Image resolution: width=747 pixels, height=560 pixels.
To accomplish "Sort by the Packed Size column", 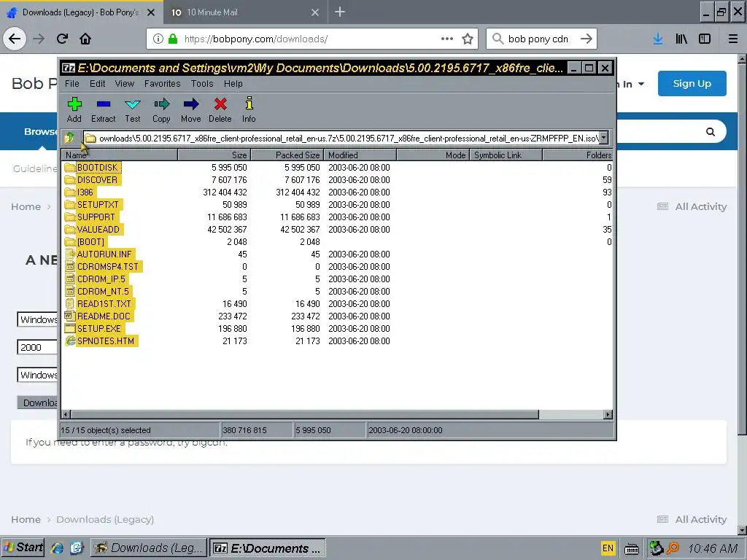I will point(287,155).
